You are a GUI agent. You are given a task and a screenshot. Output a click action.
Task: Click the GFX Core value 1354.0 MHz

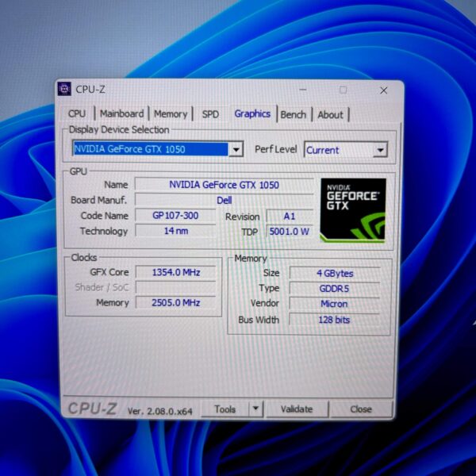tap(176, 272)
